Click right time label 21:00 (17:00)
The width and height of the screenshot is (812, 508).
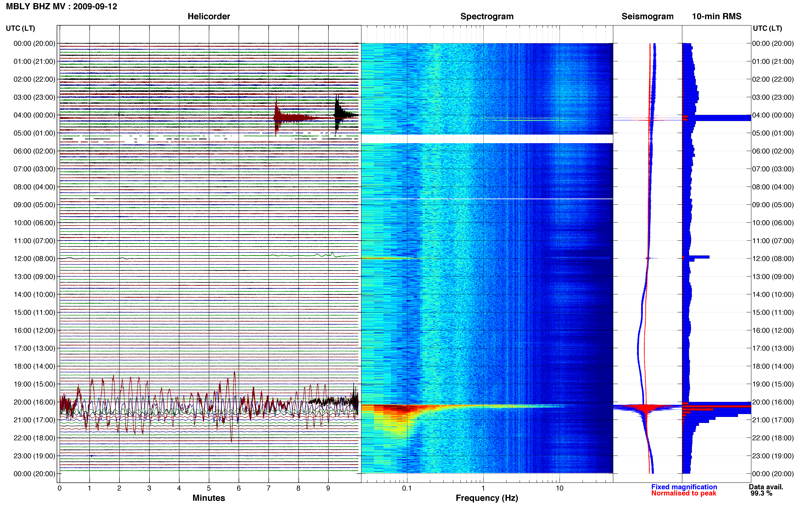click(x=773, y=420)
